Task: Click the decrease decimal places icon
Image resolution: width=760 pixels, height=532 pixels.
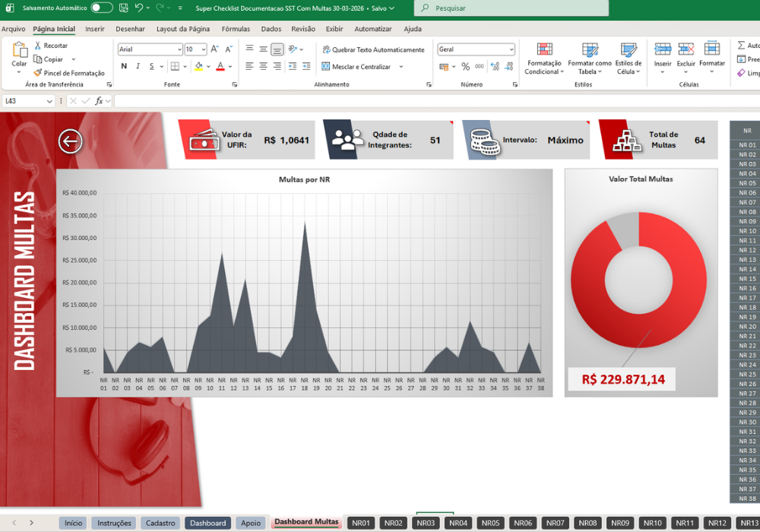Action: 509,66
